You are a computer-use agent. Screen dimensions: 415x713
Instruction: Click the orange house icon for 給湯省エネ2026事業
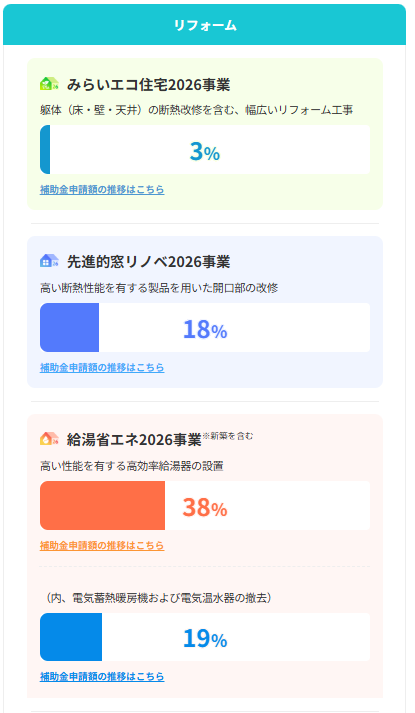click(49, 439)
